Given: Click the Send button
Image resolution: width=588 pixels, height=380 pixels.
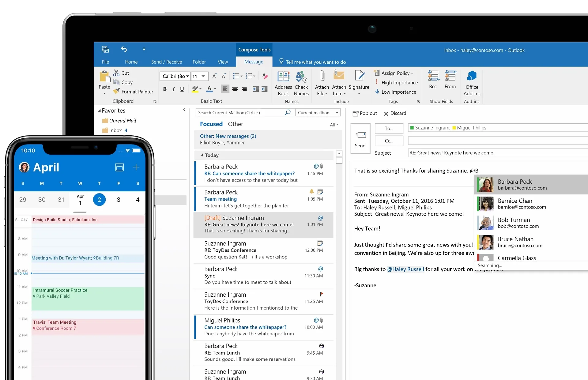Looking at the screenshot, I should point(360,139).
